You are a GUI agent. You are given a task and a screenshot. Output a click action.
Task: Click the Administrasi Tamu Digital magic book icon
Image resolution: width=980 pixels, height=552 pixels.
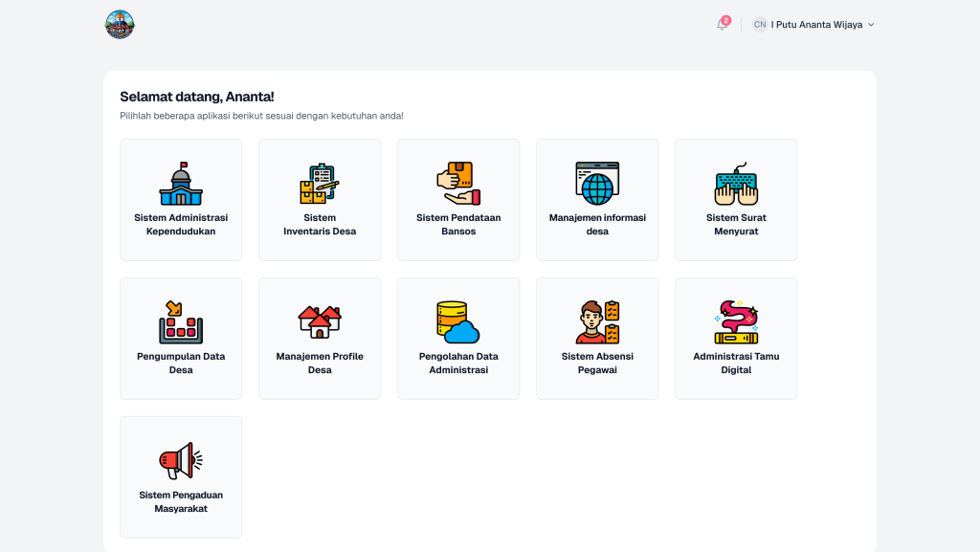tap(736, 322)
